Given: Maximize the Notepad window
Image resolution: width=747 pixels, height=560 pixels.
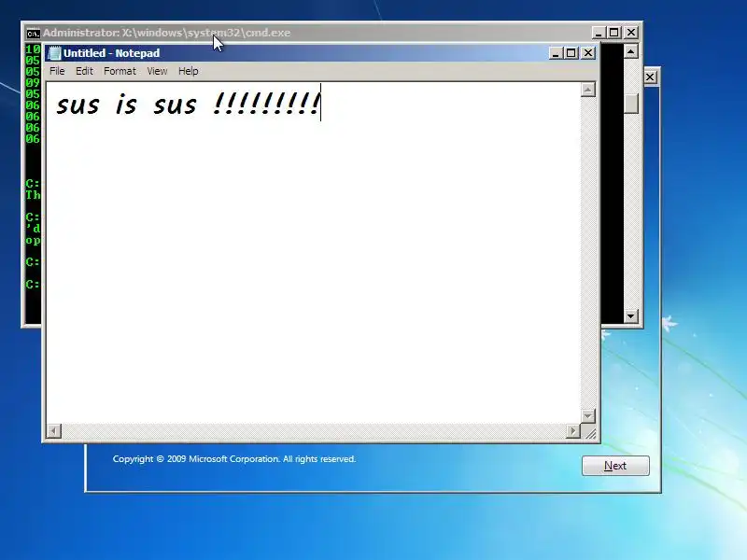Looking at the screenshot, I should [x=571, y=53].
